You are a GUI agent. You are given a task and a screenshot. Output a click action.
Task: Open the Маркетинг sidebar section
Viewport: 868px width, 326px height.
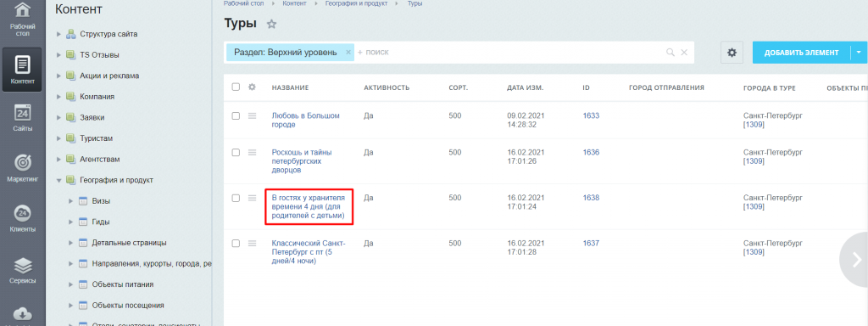[23, 169]
